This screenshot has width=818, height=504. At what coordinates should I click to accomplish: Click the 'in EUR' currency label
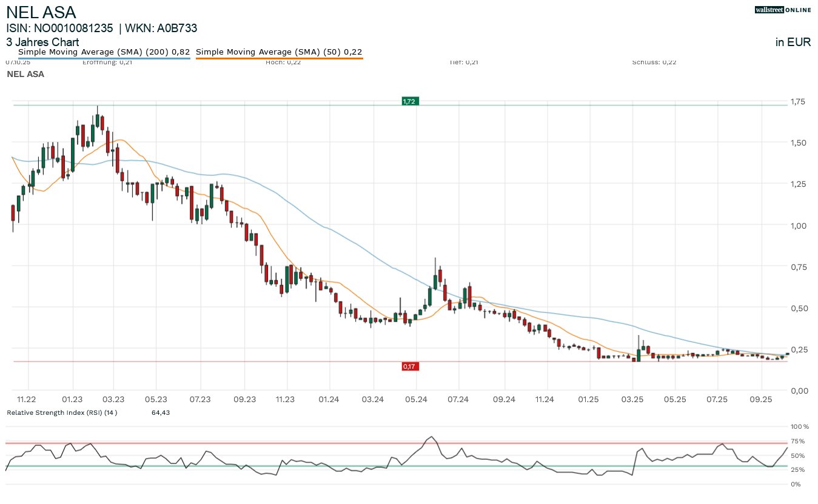tap(793, 42)
